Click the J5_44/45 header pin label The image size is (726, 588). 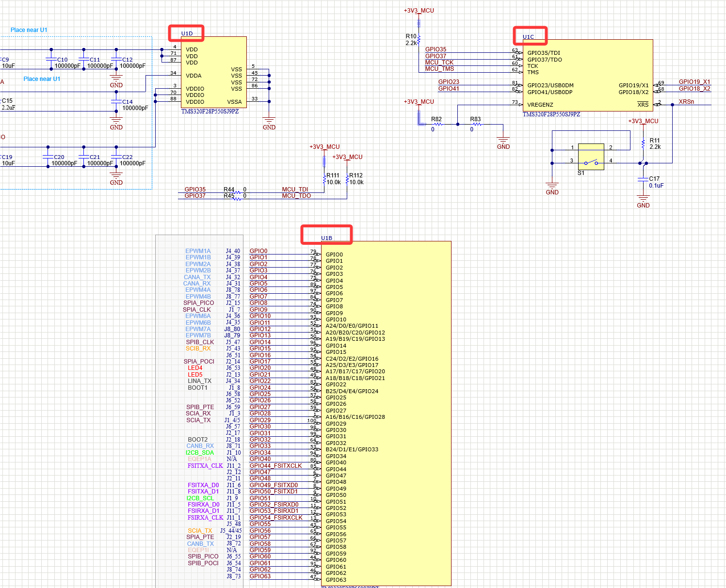[231, 531]
